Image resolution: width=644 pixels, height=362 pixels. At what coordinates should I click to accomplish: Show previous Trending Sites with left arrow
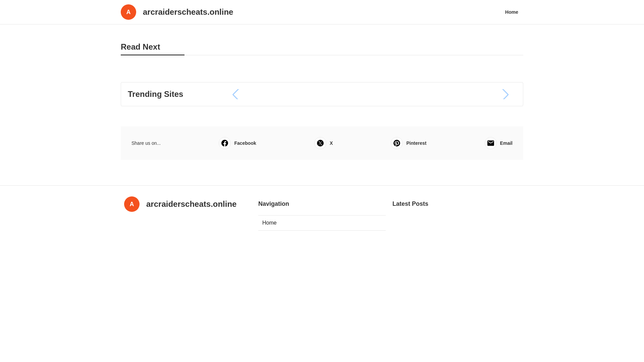(x=235, y=94)
